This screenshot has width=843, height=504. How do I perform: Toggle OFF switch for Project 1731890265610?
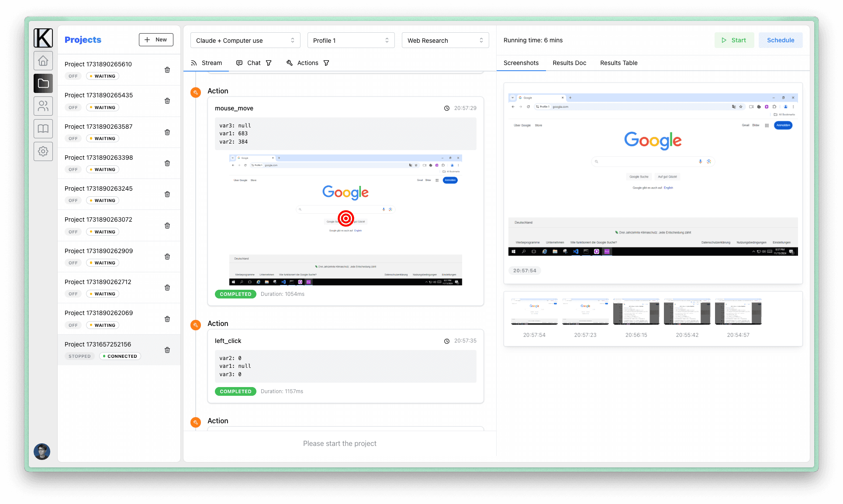pyautogui.click(x=73, y=76)
